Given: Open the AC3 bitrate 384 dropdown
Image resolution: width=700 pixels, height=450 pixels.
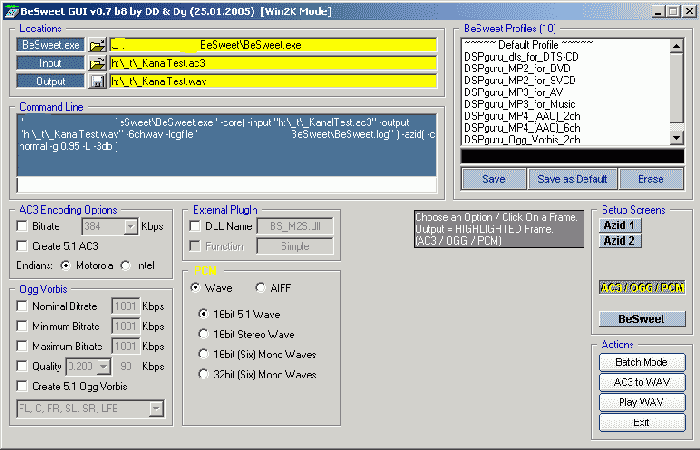Looking at the screenshot, I should point(130,228).
